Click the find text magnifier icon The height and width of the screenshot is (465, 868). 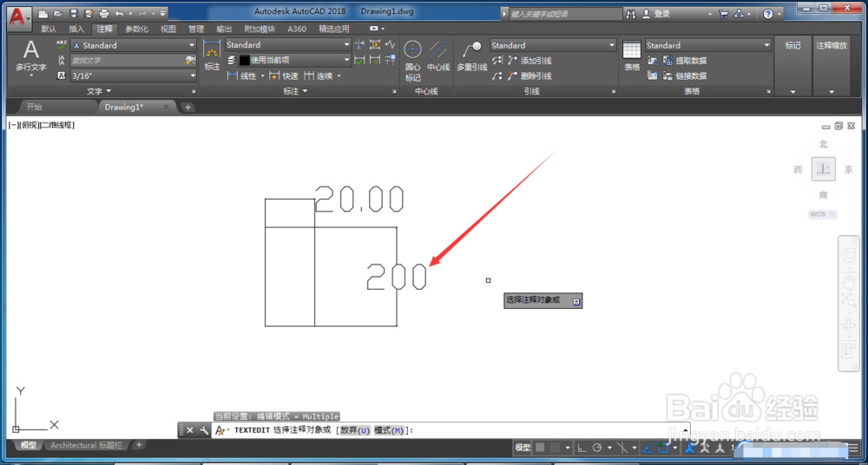click(191, 61)
